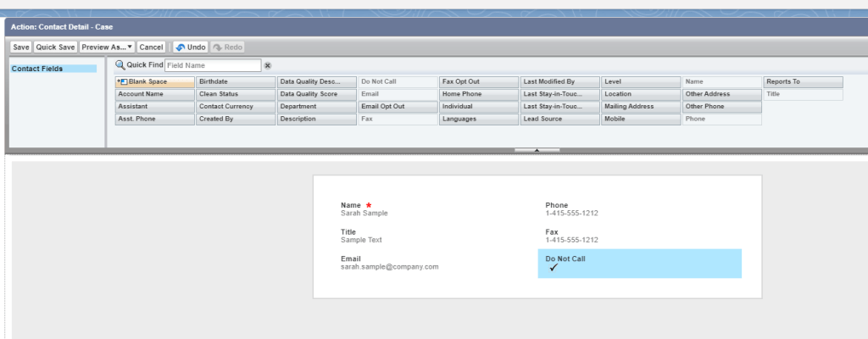The height and width of the screenshot is (339, 868).
Task: Click the Reports To palette field
Action: [803, 82]
